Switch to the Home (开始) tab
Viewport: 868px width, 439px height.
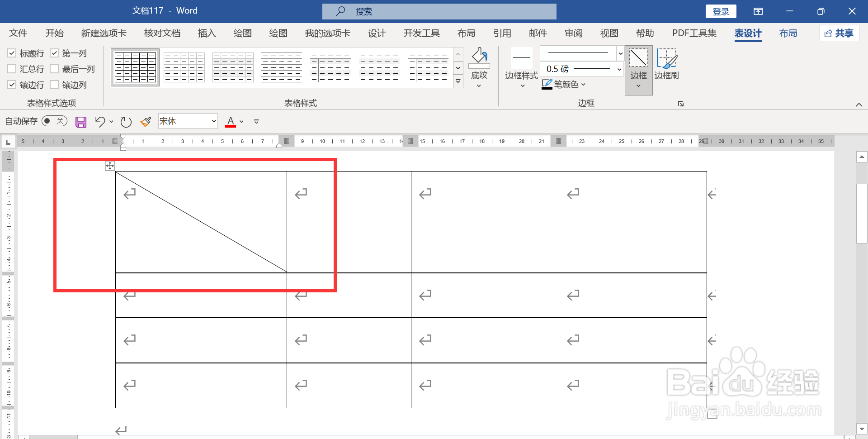55,33
